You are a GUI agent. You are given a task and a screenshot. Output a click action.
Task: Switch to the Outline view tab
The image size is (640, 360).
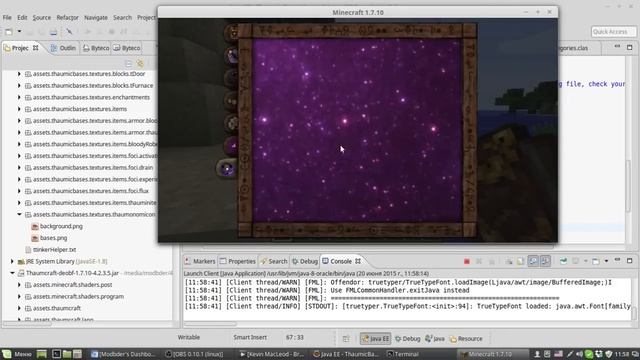pos(63,48)
